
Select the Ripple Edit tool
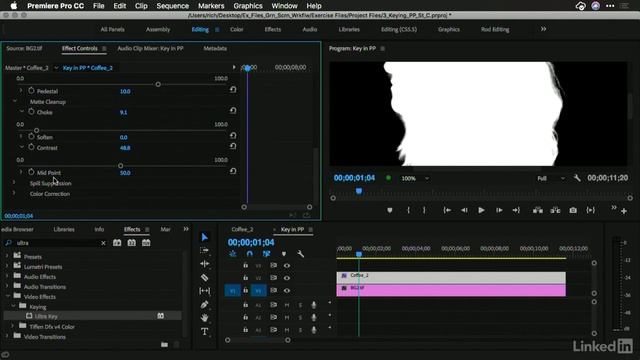point(204,264)
